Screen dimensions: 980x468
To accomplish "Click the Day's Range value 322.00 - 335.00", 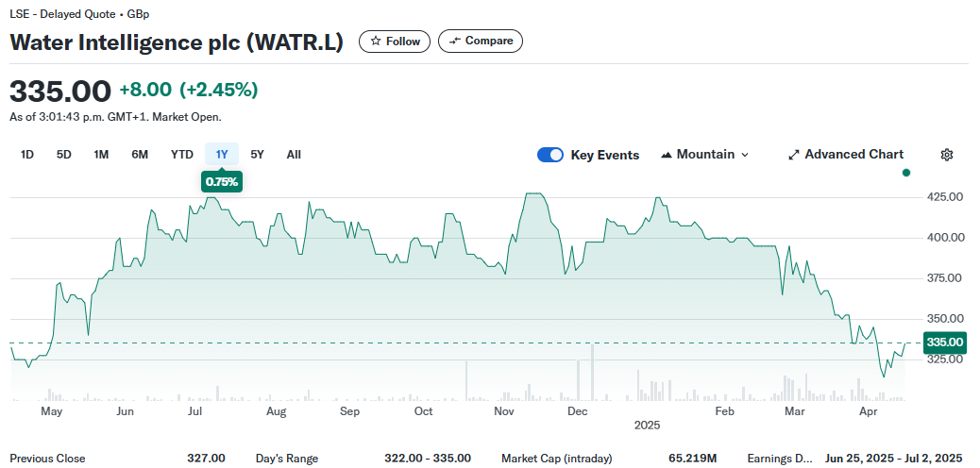I will click(x=428, y=459).
